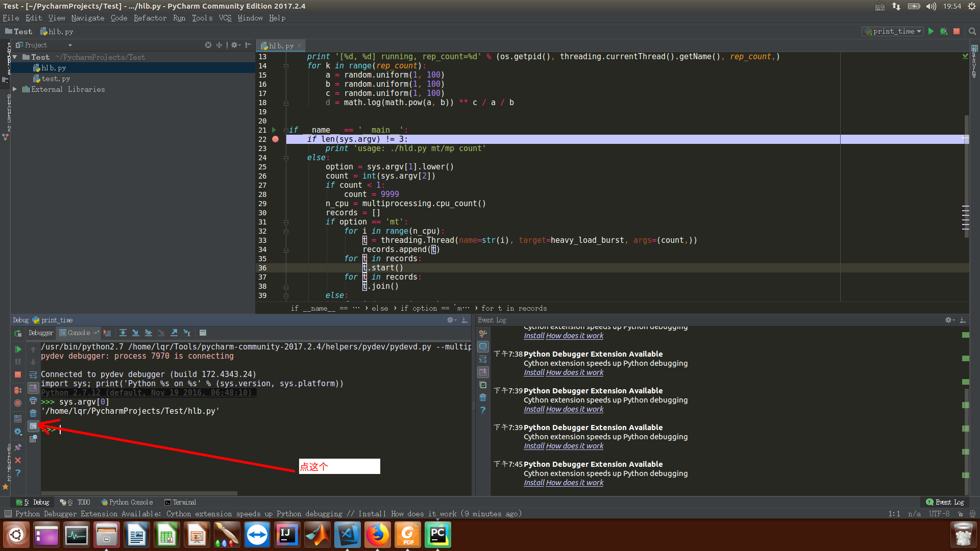This screenshot has height=551, width=980.
Task: Open View Breakpoints dialog icon
Action: pos(18,390)
